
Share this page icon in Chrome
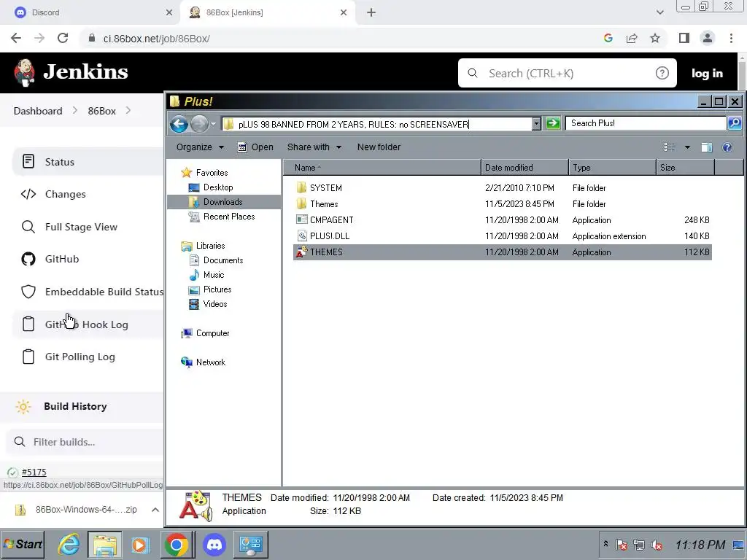(632, 38)
